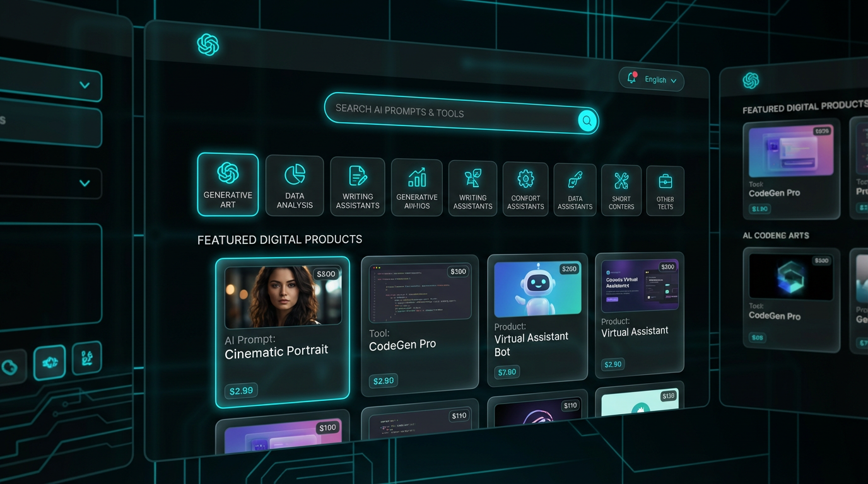This screenshot has height=484, width=868.
Task: Click the $2.90 price tag on CodeGen Pro
Action: [x=384, y=381]
